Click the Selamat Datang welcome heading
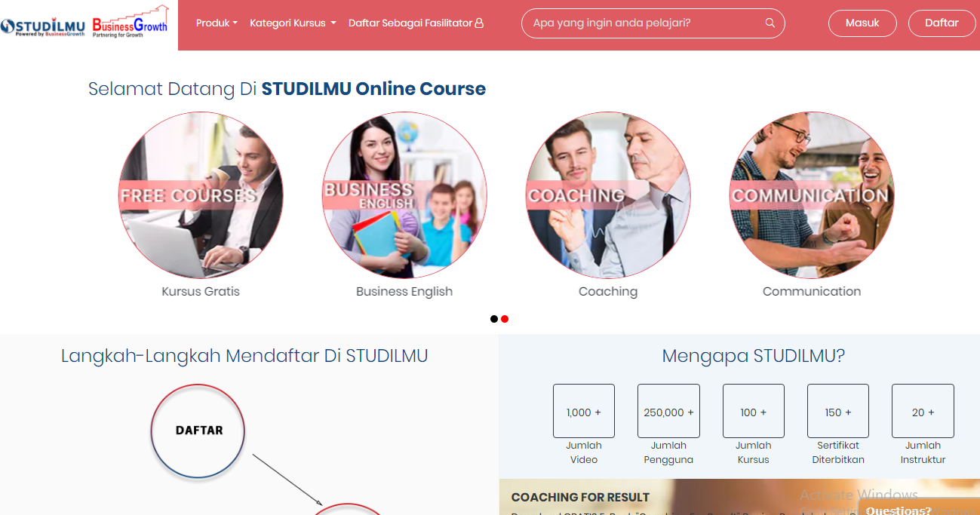The width and height of the screenshot is (980, 515). [287, 89]
